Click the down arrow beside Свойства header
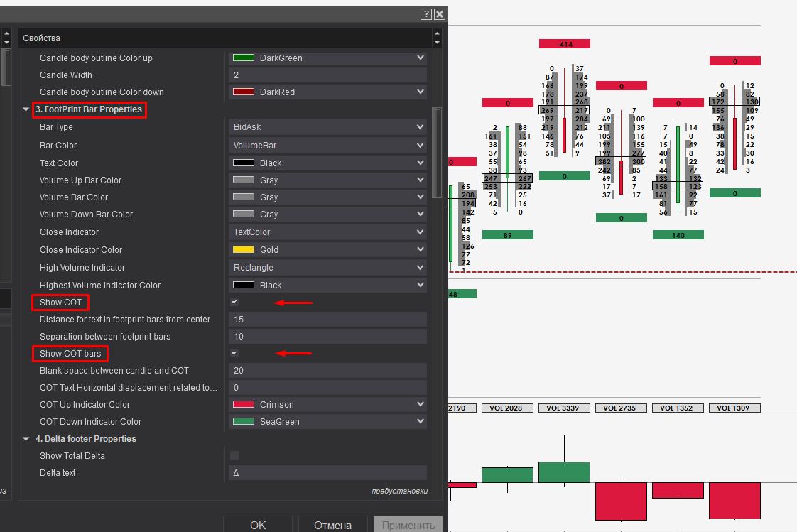 click(x=437, y=42)
